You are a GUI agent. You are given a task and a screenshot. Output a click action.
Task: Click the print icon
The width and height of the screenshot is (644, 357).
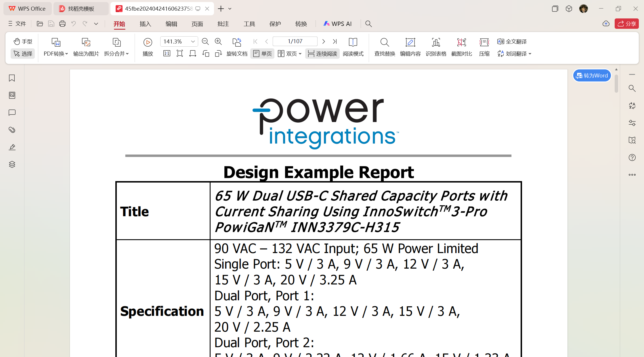62,24
